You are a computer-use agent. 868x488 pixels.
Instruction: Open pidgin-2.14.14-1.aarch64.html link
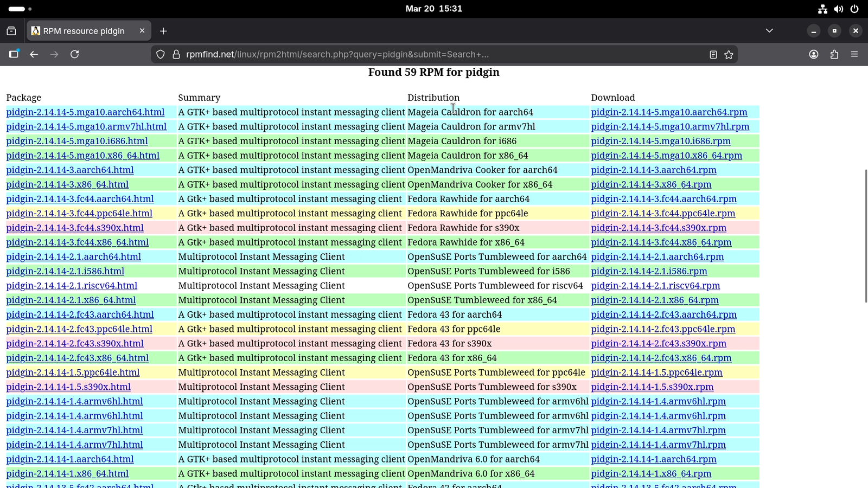click(x=70, y=459)
